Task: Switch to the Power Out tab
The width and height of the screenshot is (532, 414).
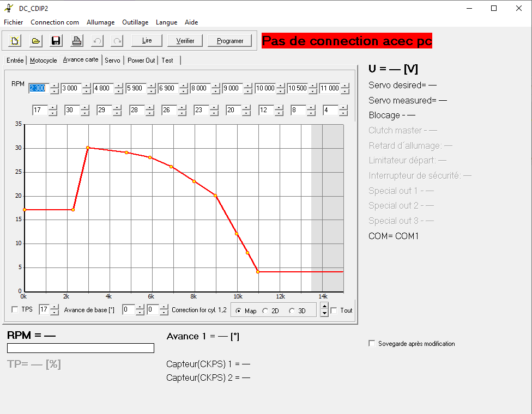Action: 141,60
